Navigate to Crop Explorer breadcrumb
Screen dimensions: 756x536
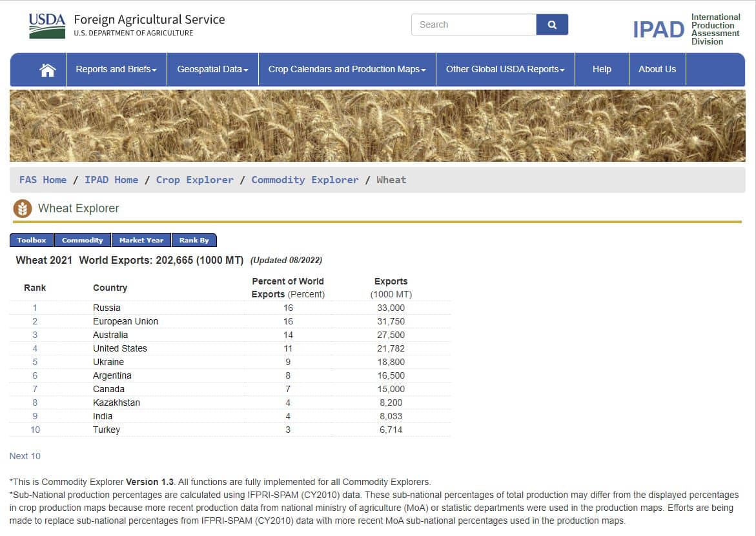click(x=194, y=180)
